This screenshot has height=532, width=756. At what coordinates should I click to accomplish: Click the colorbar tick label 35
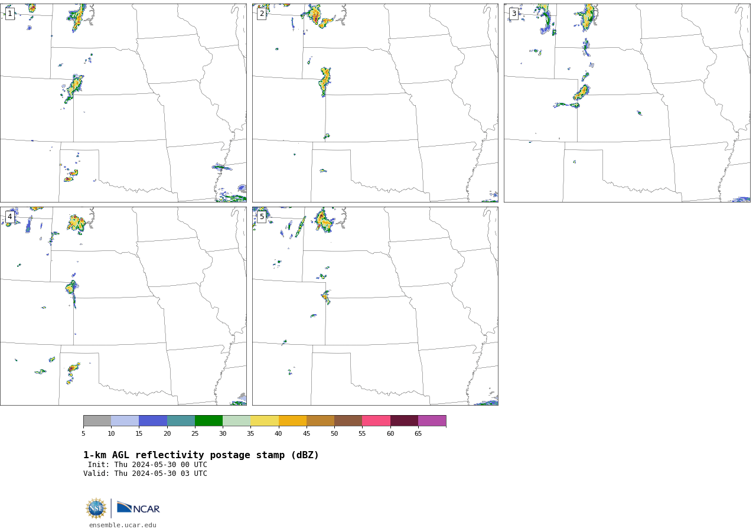coord(250,434)
